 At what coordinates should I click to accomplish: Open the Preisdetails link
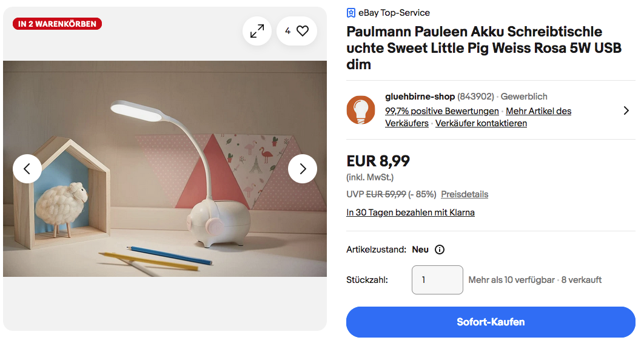[x=465, y=194]
